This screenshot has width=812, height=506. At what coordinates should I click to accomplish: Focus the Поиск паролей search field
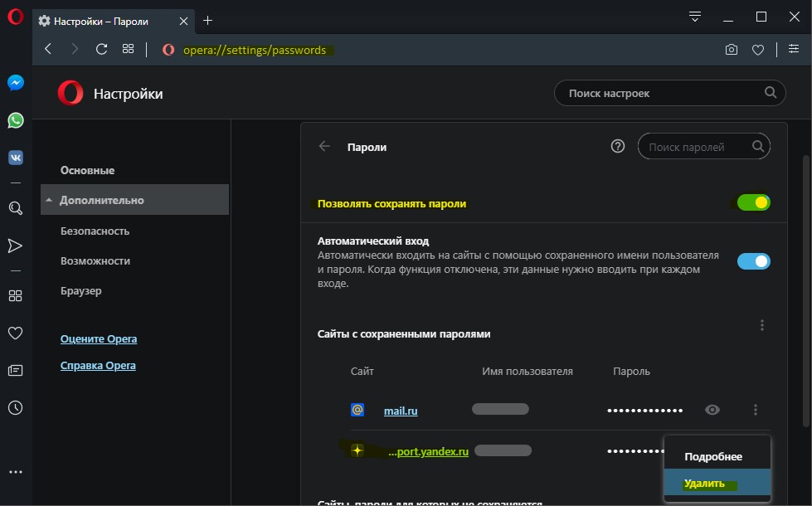click(x=704, y=147)
